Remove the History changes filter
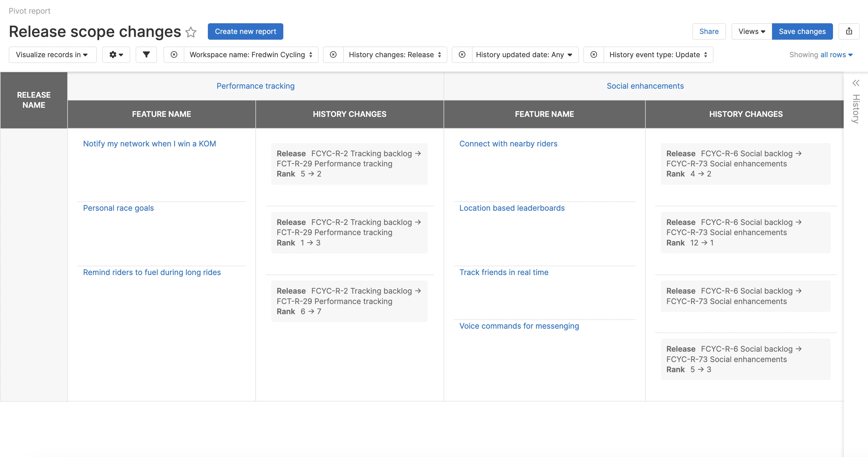Viewport: 868px width, 457px height. tap(333, 55)
